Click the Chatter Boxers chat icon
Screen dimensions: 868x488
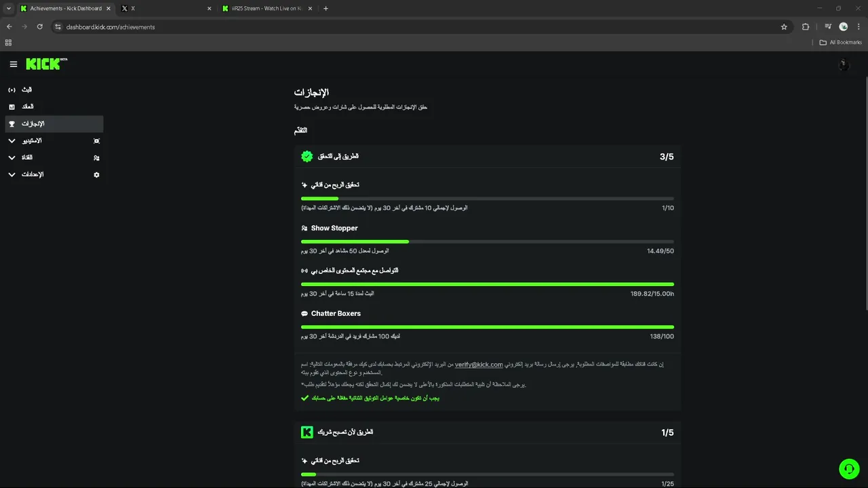(x=304, y=314)
